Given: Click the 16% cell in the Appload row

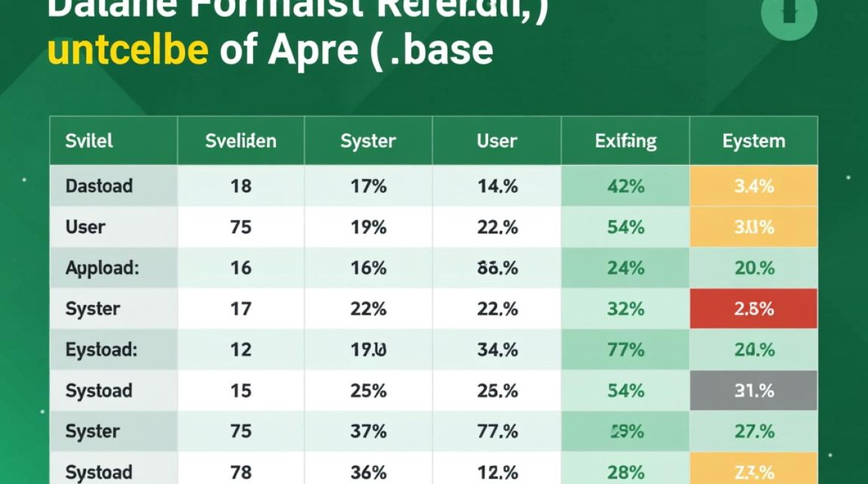Looking at the screenshot, I should tap(368, 268).
